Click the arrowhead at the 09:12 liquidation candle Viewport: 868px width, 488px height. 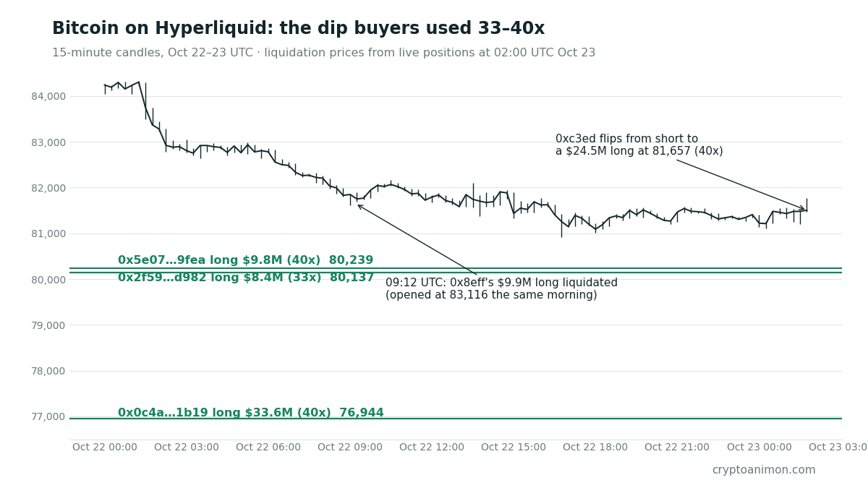361,207
